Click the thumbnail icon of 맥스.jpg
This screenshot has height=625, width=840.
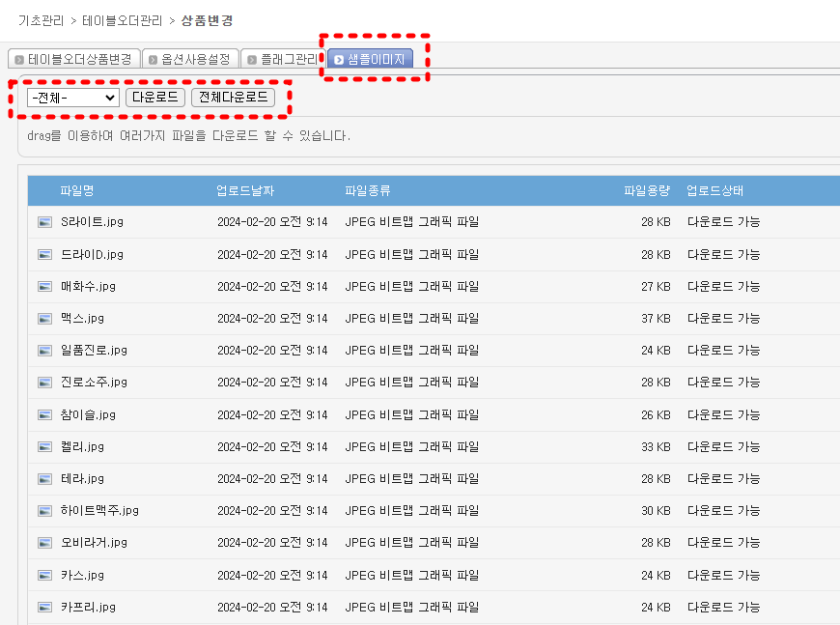click(x=44, y=319)
